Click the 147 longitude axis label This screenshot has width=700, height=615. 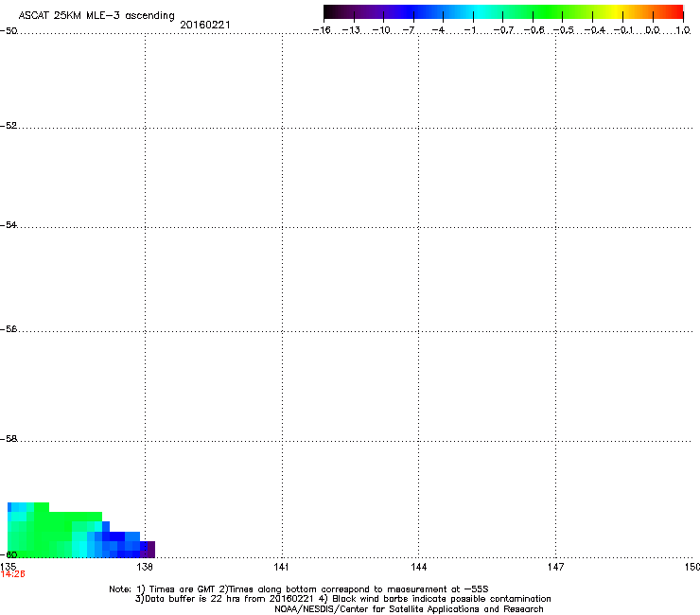[555, 567]
